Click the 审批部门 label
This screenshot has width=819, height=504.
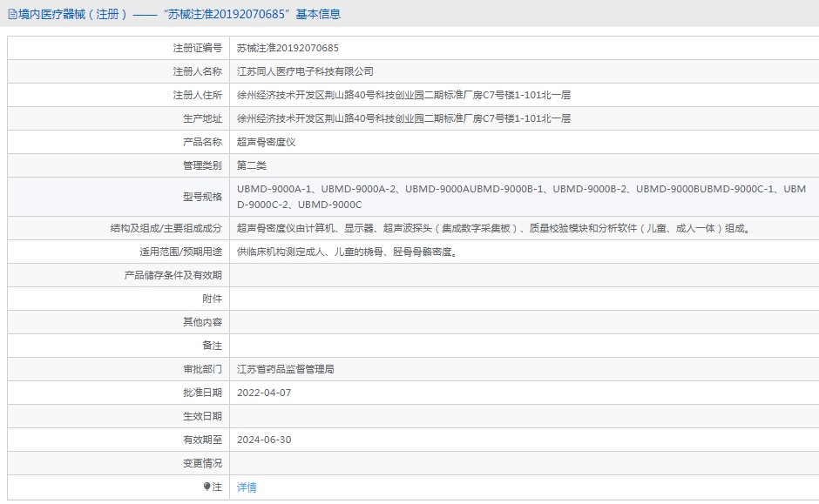coord(203,369)
